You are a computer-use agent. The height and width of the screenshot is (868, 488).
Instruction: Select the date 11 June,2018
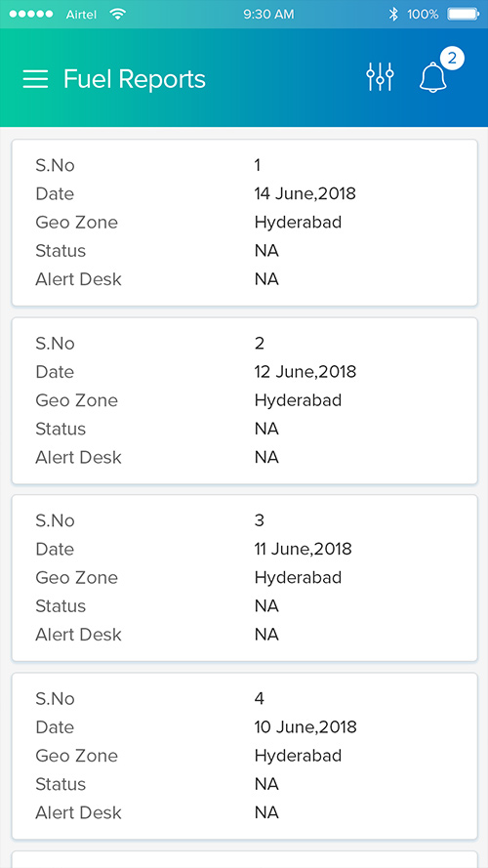(304, 549)
